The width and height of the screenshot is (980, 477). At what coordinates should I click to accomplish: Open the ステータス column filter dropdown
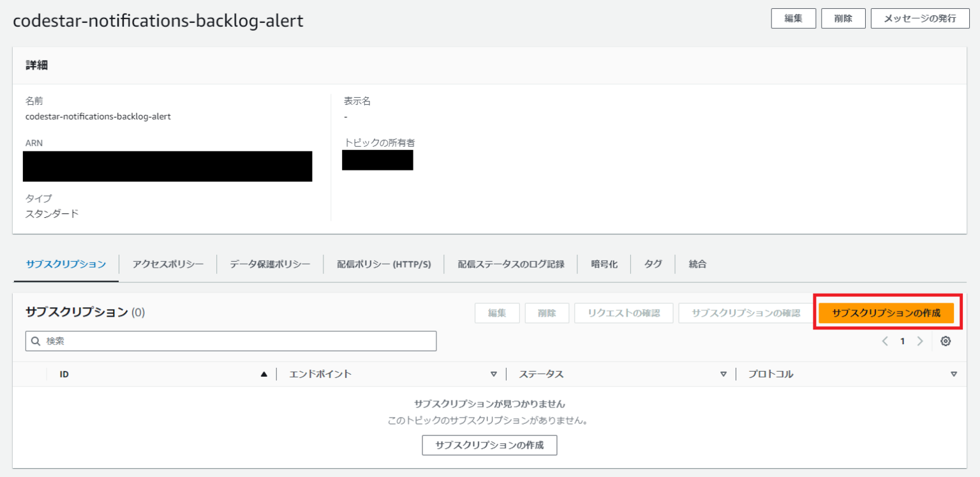point(724,374)
